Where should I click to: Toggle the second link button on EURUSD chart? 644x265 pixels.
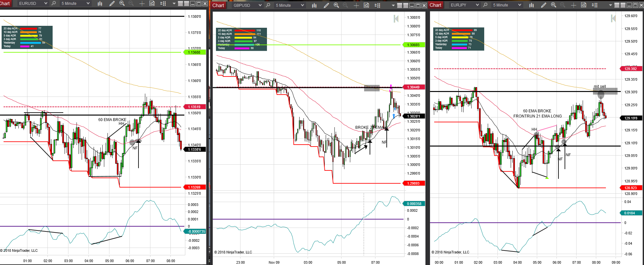(187, 4)
